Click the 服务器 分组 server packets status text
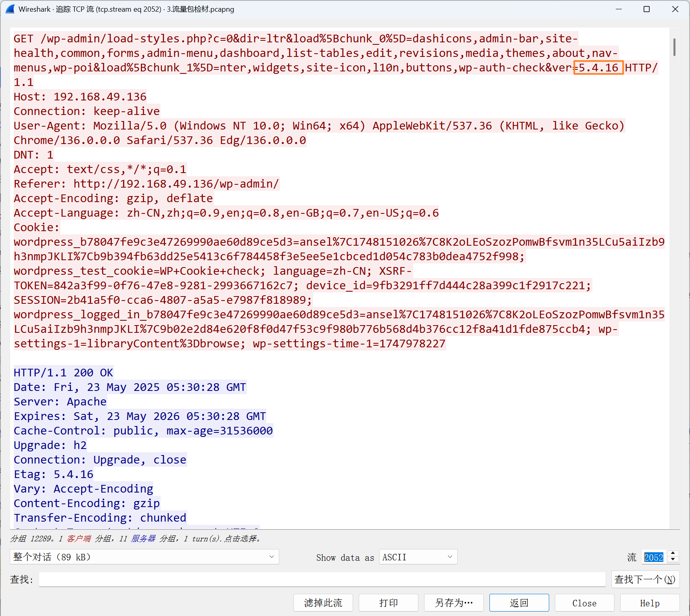This screenshot has height=616, width=690. [155, 539]
